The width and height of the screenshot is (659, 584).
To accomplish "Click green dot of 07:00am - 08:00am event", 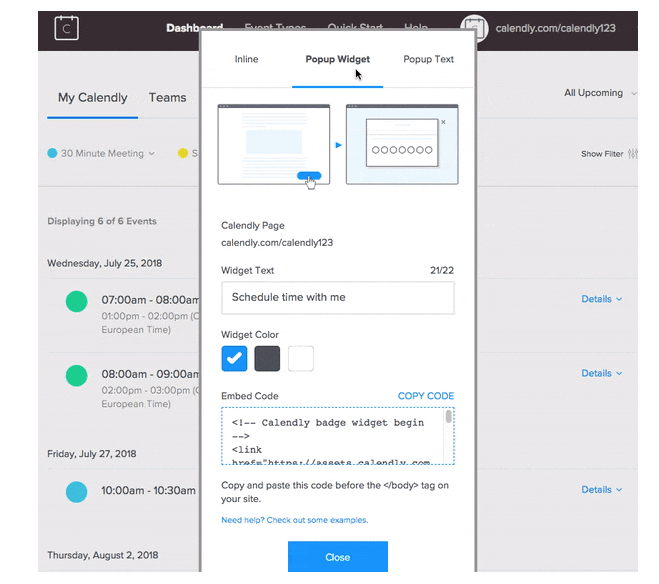I will (x=76, y=301).
